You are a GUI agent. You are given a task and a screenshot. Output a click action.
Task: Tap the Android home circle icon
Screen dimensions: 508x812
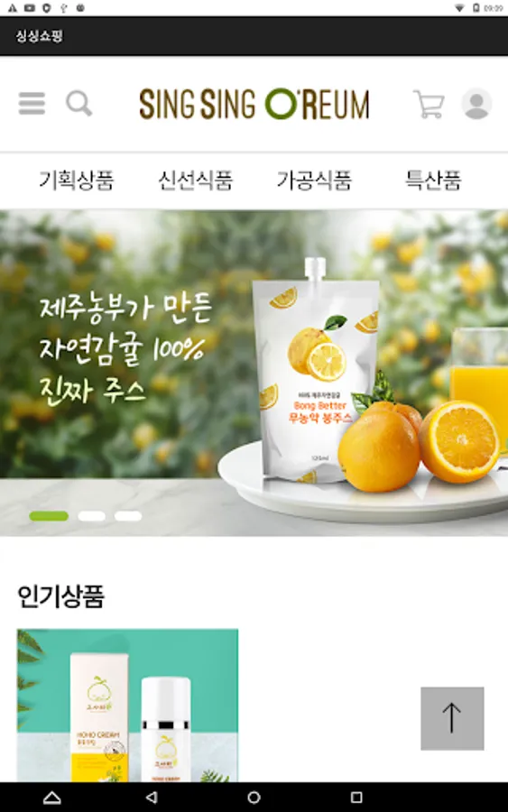254,797
